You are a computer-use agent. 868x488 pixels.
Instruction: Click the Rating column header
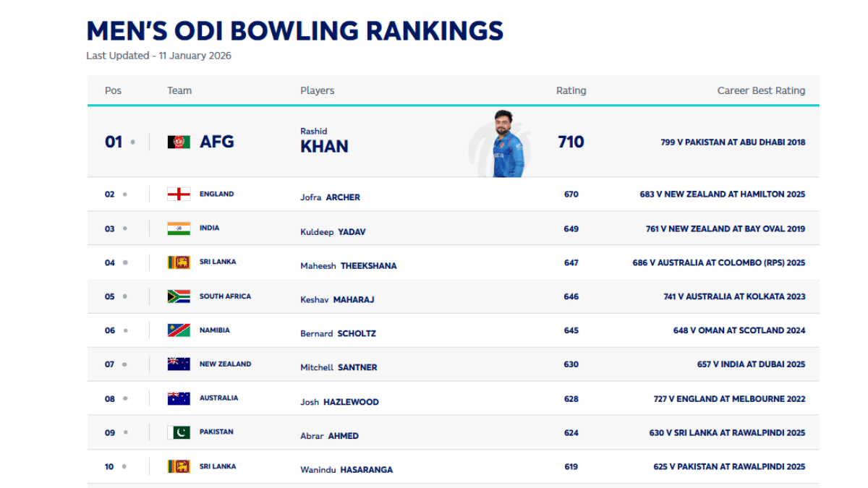point(571,91)
